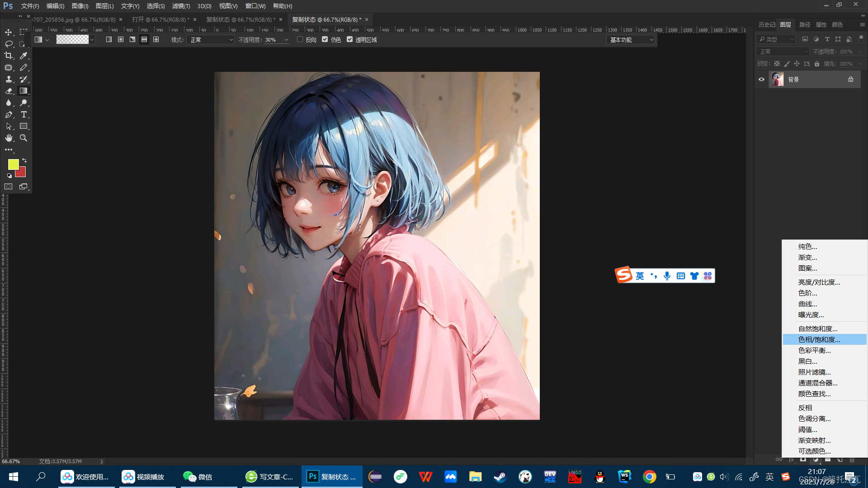Switch to 打开 @ 66.7% document tab
Screen dimensions: 868x488
click(161, 19)
